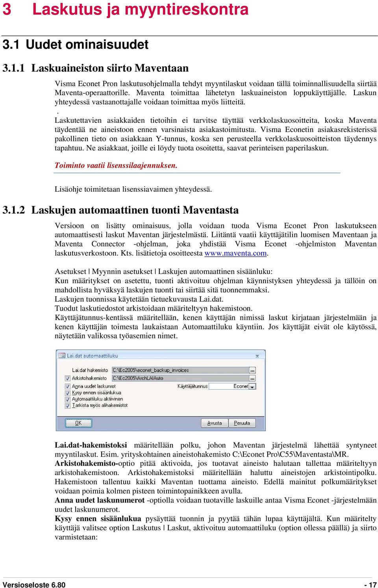Click the bold term 'Kysy ennen sisäänlukua'
Viewport: 378px width, 588px height.
click(98, 519)
